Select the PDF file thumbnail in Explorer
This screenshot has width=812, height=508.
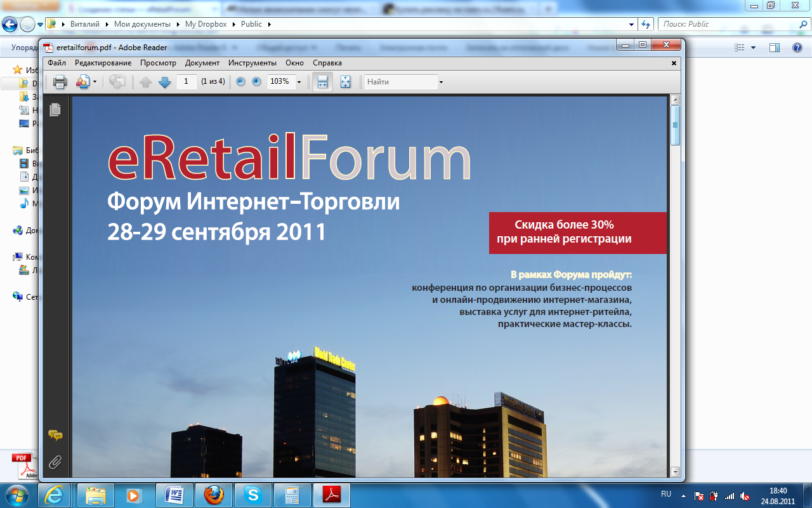point(26,467)
